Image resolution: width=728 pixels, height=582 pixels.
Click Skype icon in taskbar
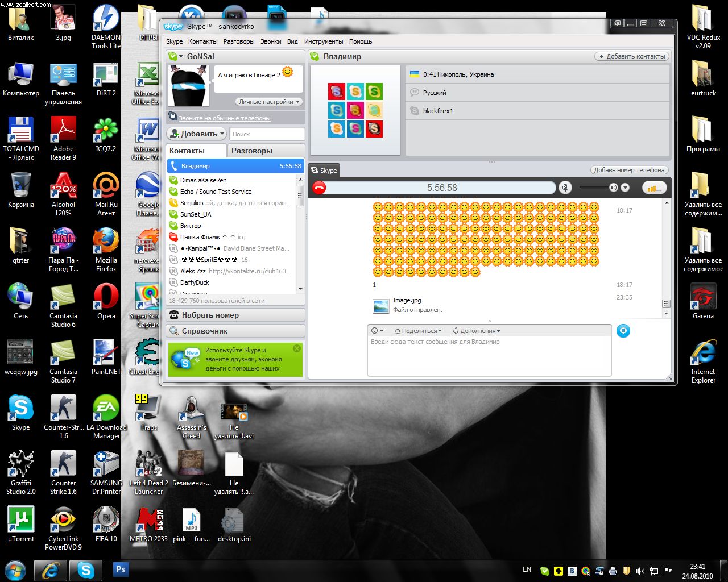coord(86,570)
